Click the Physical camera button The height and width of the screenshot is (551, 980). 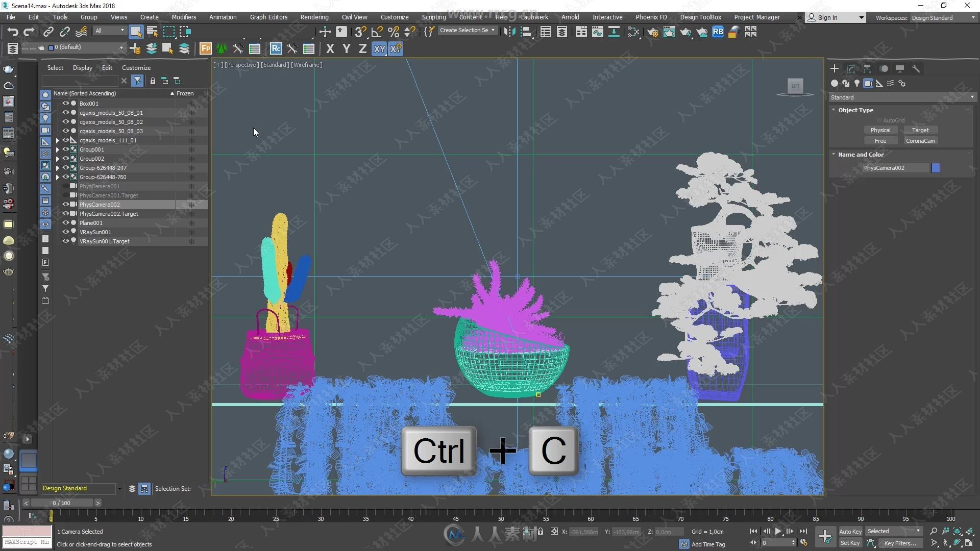pos(879,129)
